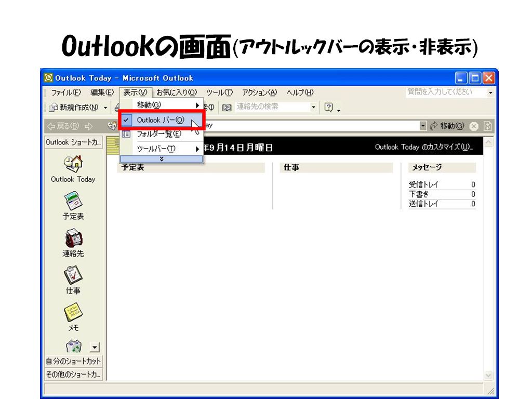This screenshot has height=399, width=532.
Task: Close the Outlook window
Action: tap(488, 78)
